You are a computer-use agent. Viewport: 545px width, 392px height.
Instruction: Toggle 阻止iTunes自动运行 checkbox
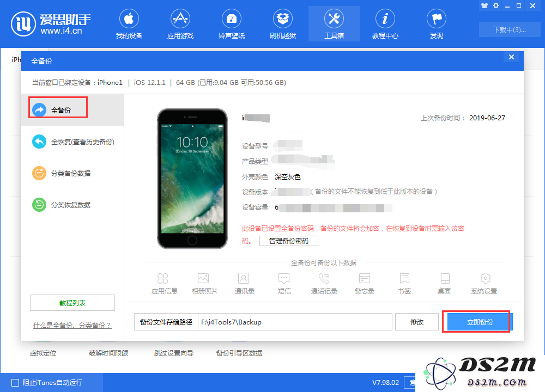pos(15,382)
